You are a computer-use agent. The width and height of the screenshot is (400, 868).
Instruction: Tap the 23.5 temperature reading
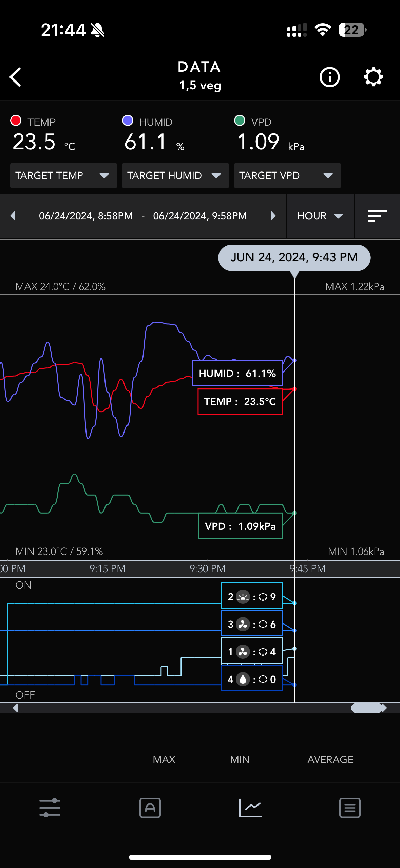(34, 142)
